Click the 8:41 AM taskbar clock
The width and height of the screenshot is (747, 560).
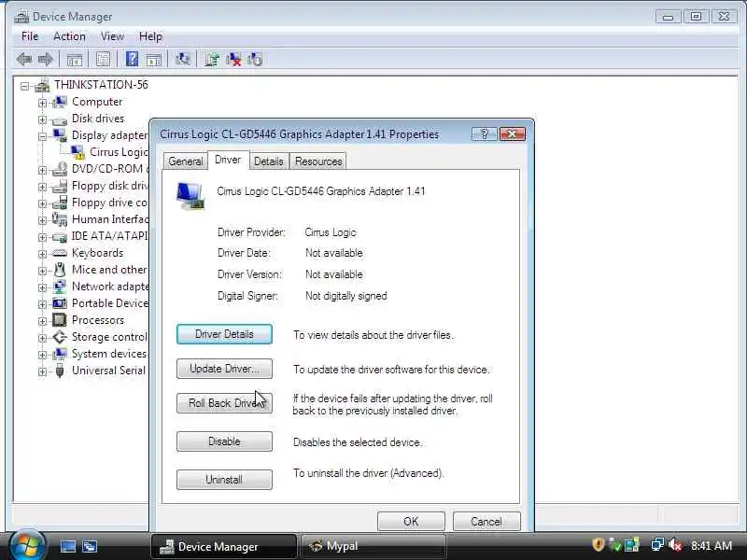[x=712, y=545]
